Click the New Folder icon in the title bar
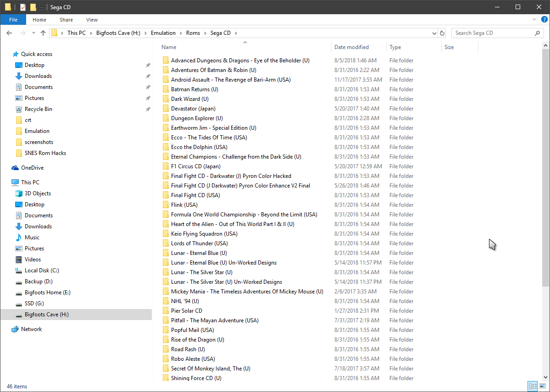Viewport: 550px width, 392px height. click(33, 7)
